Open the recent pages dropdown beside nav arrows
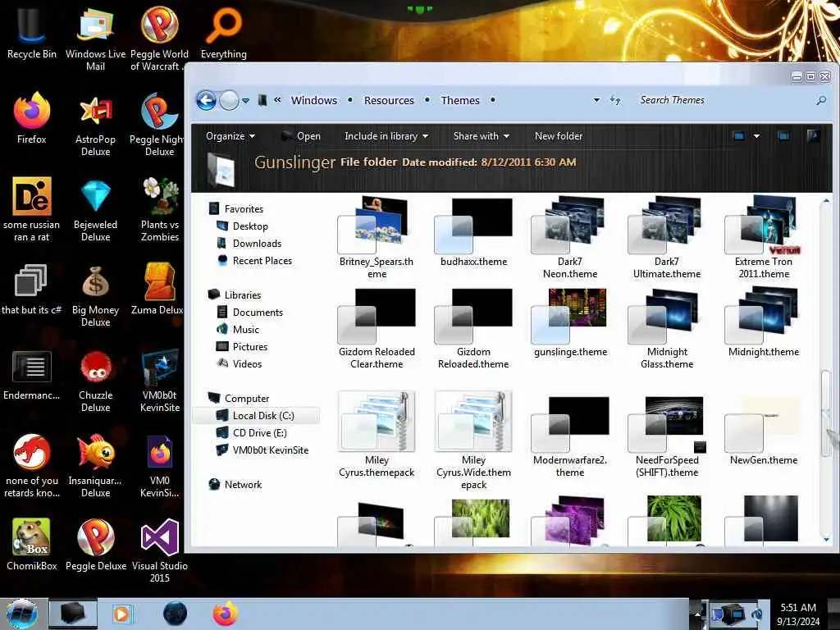This screenshot has height=630, width=840. (x=245, y=101)
